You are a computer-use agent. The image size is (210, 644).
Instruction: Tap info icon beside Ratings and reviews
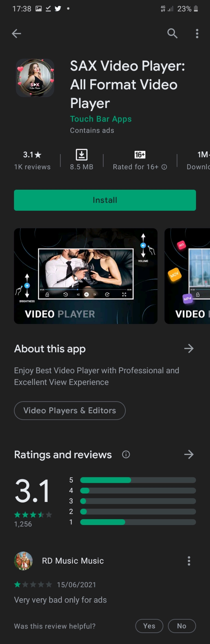126,455
